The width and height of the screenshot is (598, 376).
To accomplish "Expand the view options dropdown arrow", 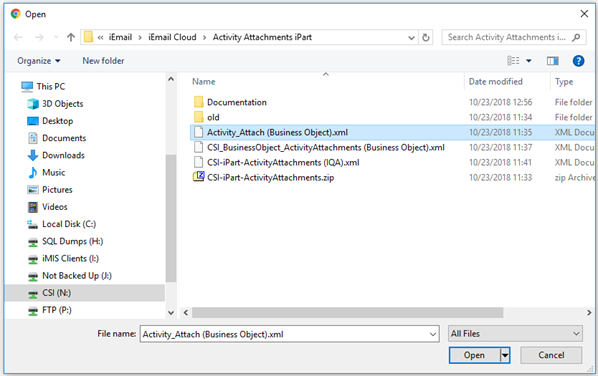I will click(529, 61).
